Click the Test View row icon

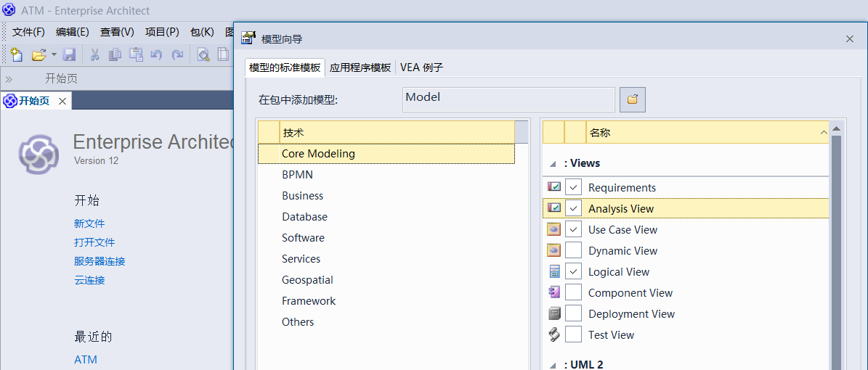pyautogui.click(x=554, y=334)
